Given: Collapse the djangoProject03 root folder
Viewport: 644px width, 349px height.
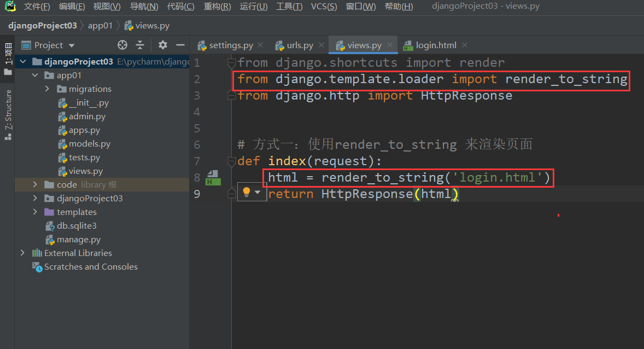Looking at the screenshot, I should tap(23, 62).
